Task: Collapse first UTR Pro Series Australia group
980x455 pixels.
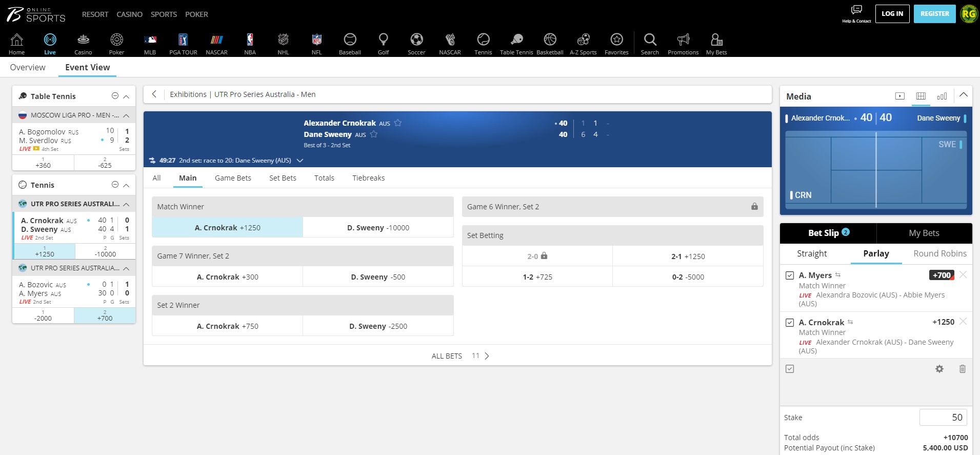Action: [126, 204]
